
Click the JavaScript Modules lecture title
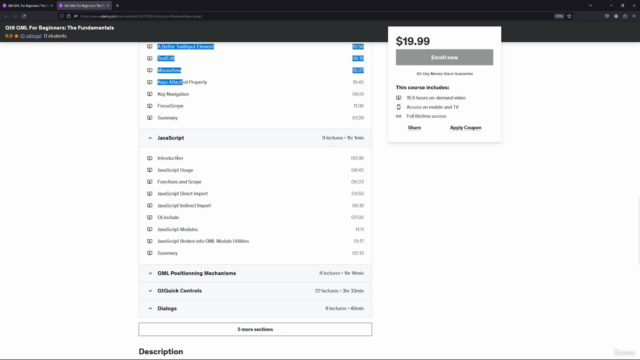point(178,229)
